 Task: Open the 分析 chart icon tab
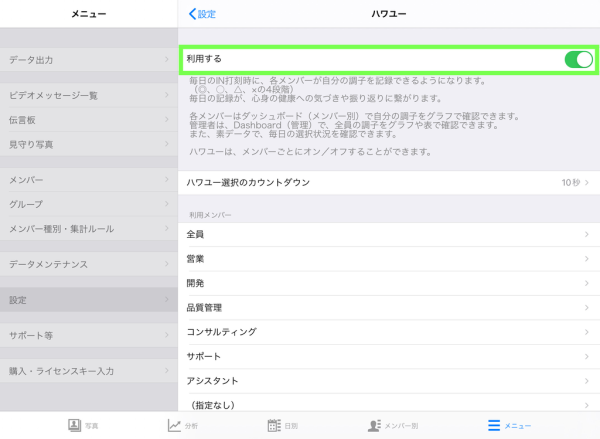tap(174, 425)
